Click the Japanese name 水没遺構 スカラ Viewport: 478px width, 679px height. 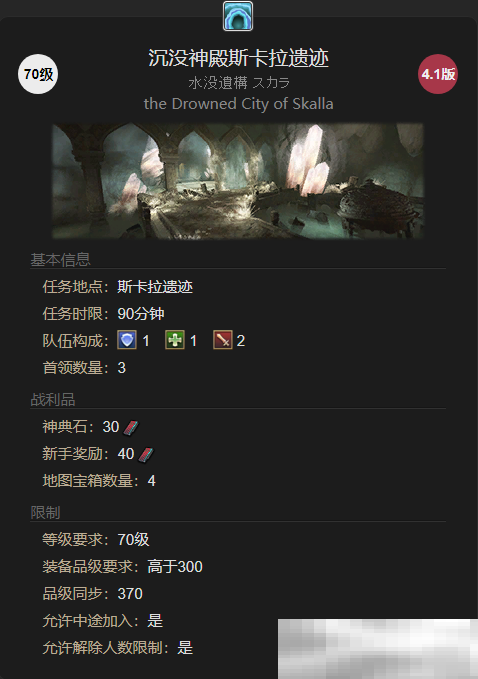point(239,83)
